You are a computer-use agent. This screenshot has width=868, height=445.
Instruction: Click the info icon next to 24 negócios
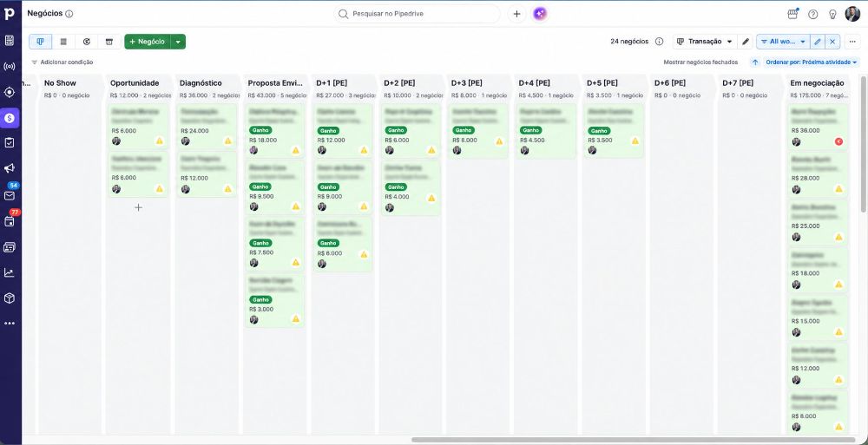660,42
